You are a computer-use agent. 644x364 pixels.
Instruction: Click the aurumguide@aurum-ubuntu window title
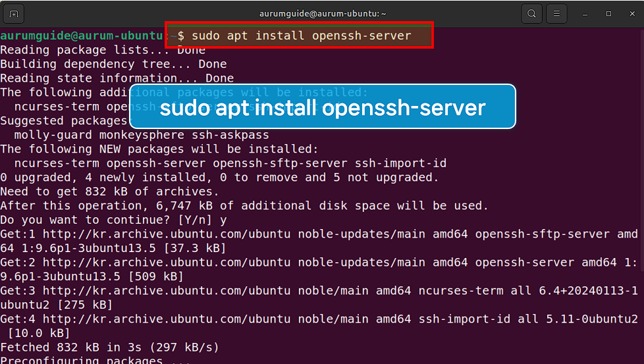click(323, 14)
